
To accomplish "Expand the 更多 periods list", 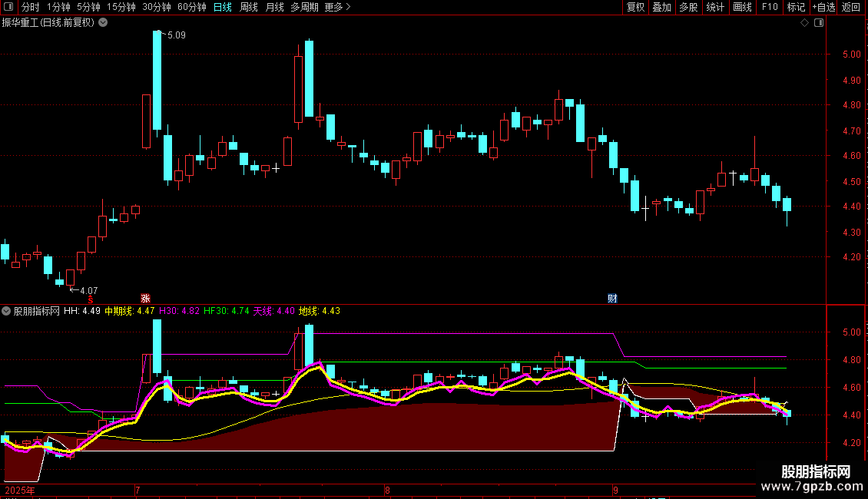I will click(338, 7).
